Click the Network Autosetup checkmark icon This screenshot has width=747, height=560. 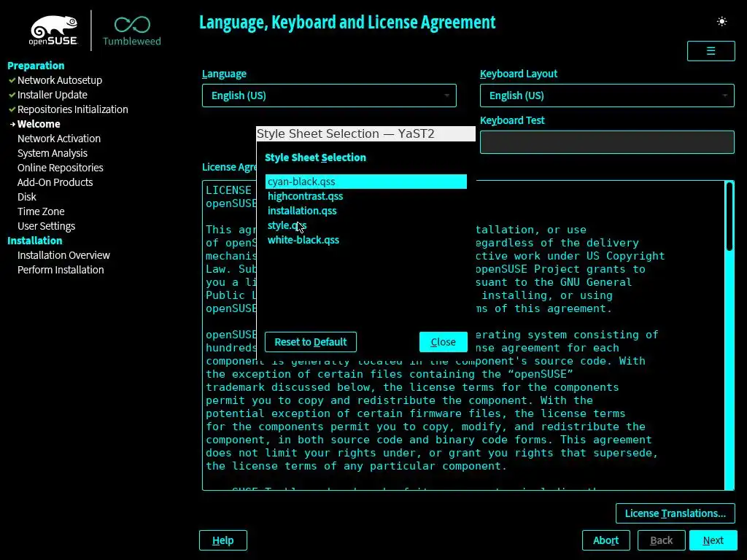click(12, 80)
